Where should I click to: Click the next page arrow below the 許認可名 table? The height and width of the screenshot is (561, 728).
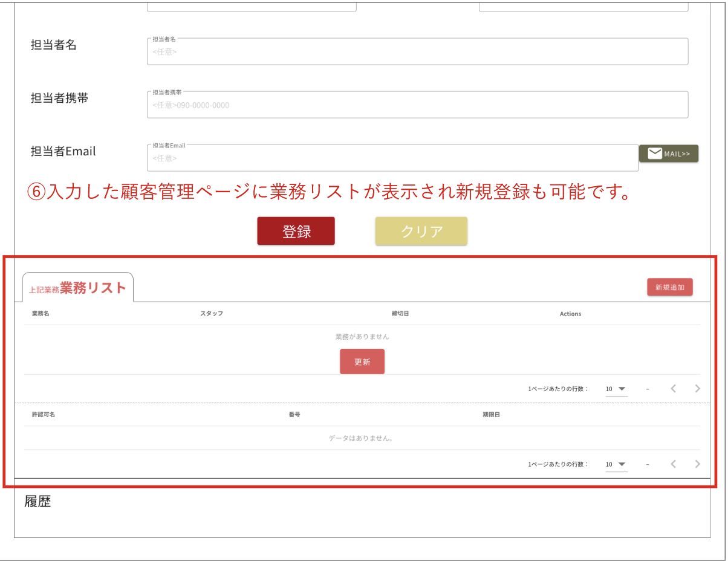tap(698, 464)
